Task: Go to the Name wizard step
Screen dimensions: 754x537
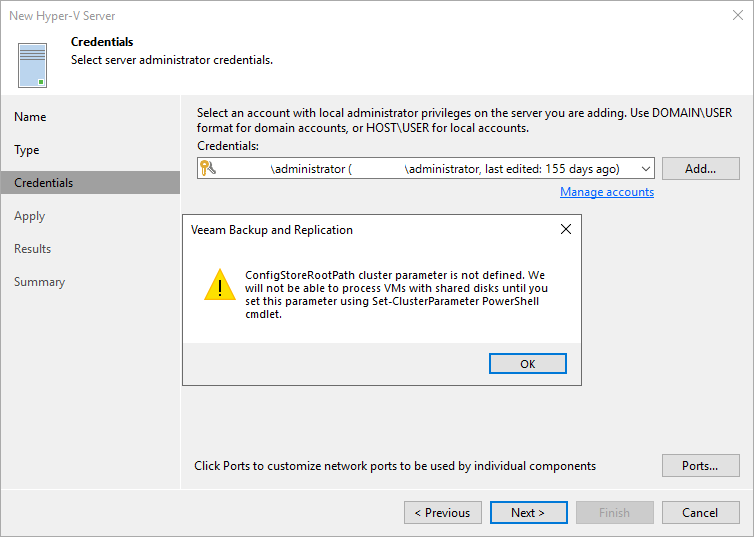Action: [30, 117]
